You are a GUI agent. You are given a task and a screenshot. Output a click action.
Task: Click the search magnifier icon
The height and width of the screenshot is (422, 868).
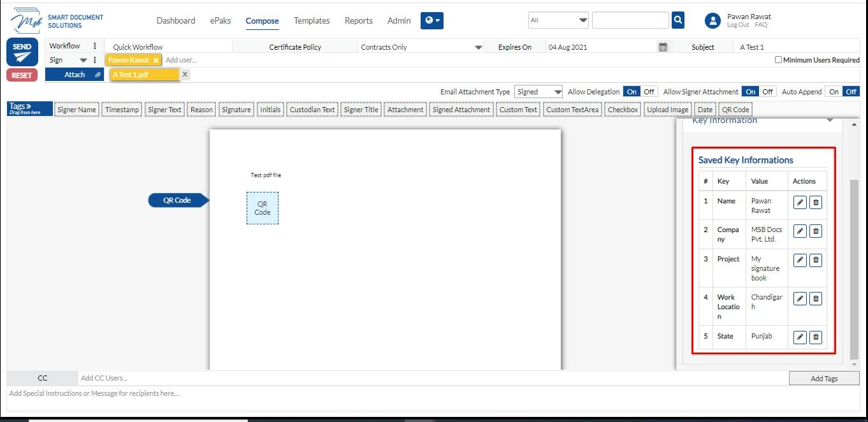click(x=678, y=20)
